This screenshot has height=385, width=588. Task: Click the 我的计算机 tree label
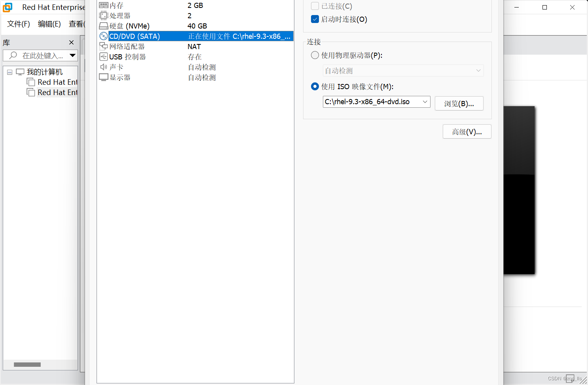click(x=45, y=72)
